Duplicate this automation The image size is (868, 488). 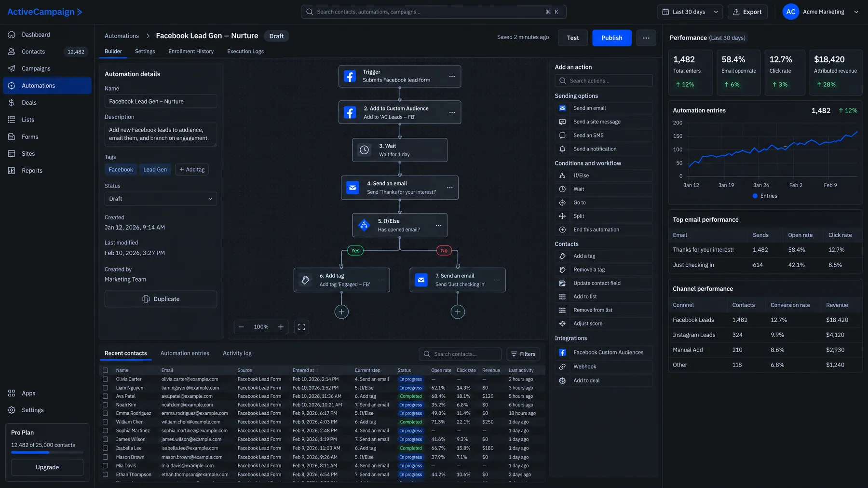(x=161, y=299)
